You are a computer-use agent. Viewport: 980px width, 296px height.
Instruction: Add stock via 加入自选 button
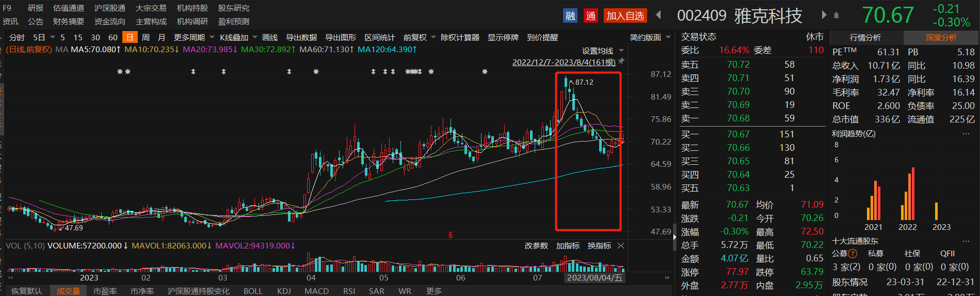coord(625,16)
